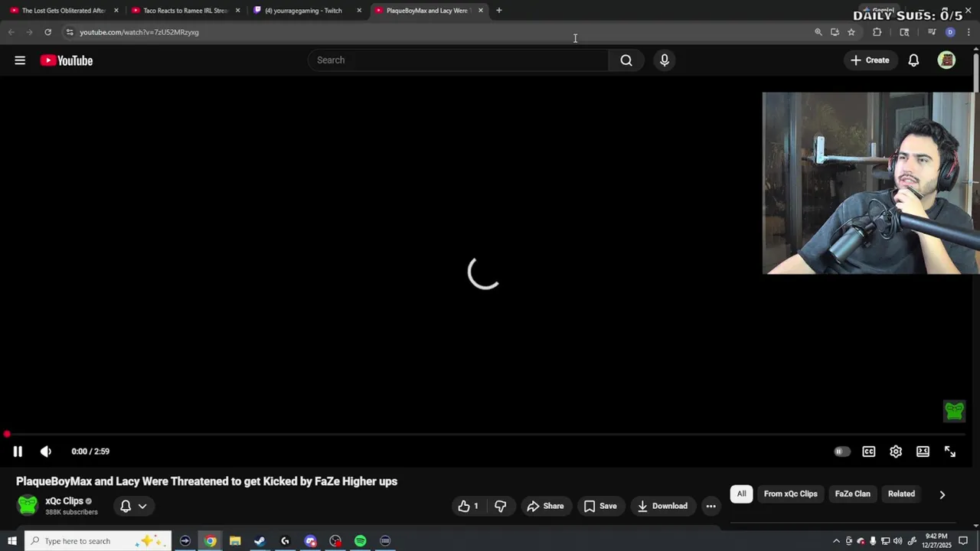Show hidden system tray icons
The height and width of the screenshot is (551, 980).
pyautogui.click(x=836, y=541)
